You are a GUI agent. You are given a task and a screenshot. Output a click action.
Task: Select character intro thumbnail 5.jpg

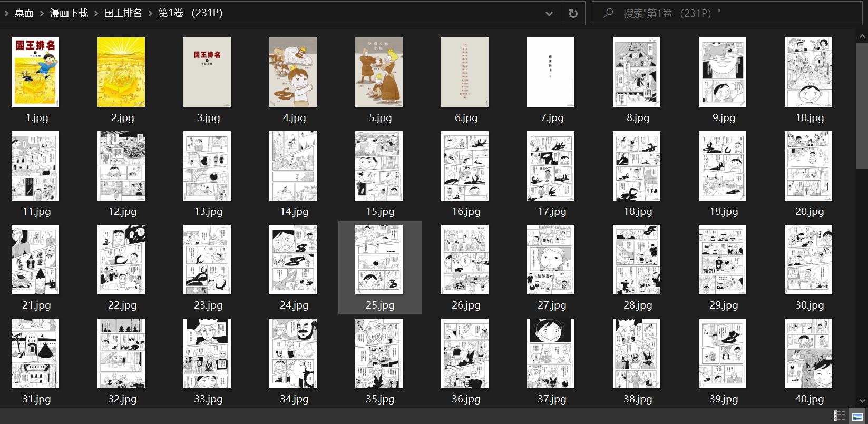point(379,72)
